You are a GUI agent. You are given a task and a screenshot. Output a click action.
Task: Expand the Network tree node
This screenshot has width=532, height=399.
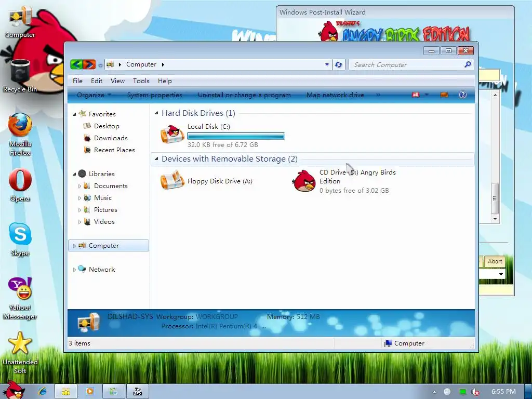pyautogui.click(x=74, y=270)
